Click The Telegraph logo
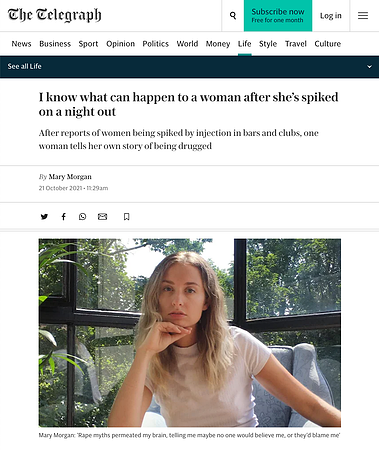 pyautogui.click(x=54, y=15)
